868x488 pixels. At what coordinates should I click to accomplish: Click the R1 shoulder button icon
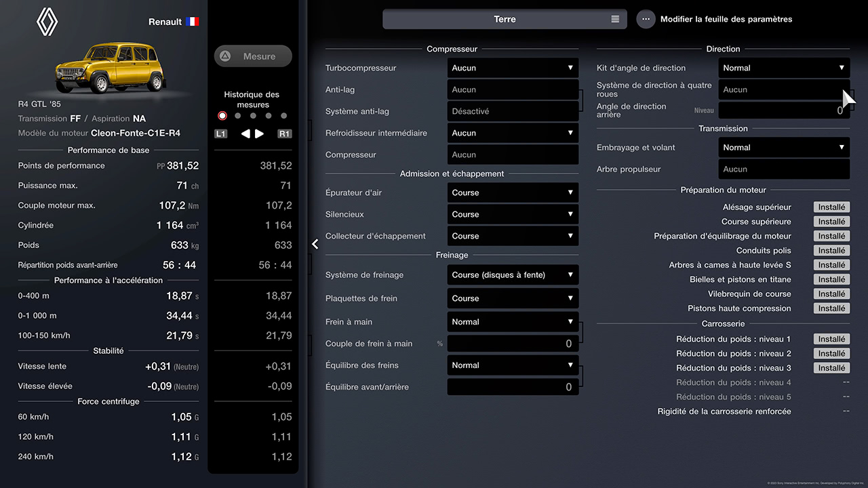[x=285, y=134]
